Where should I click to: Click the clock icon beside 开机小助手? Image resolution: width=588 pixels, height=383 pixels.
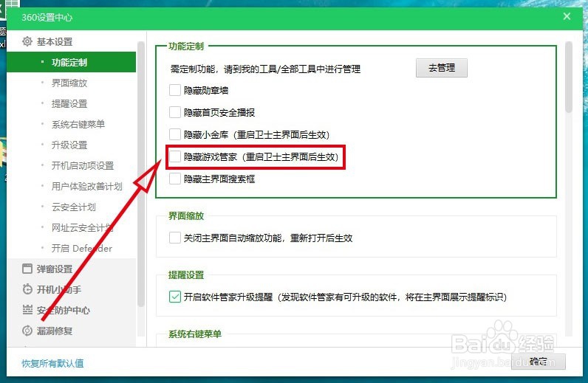[27, 289]
